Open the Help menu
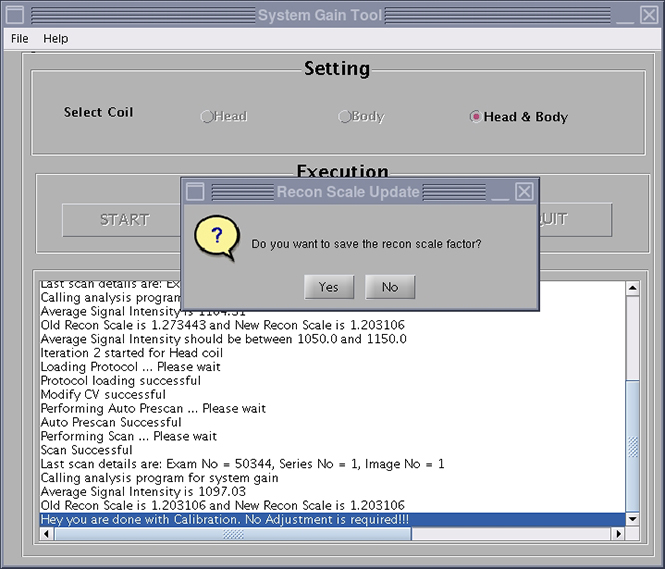The height and width of the screenshot is (569, 665). click(56, 38)
